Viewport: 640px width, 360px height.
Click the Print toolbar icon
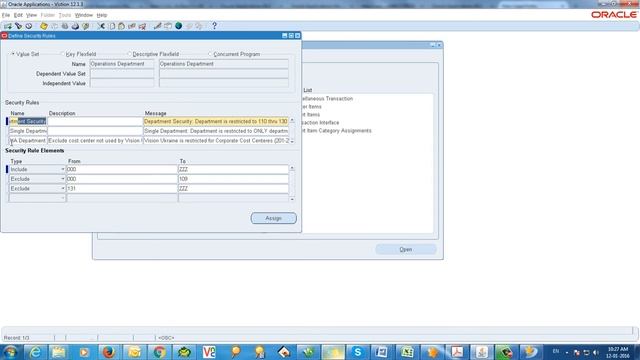[75, 26]
